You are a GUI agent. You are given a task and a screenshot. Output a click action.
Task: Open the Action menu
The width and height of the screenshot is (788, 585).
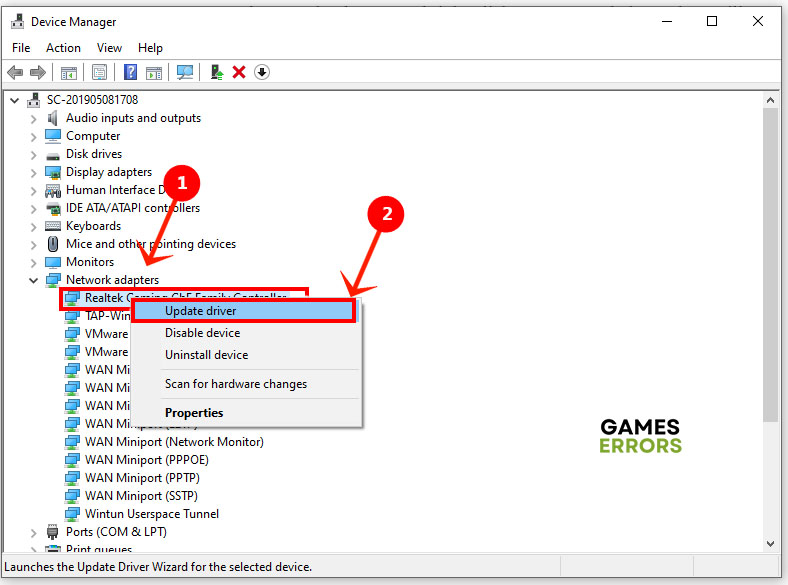pos(63,48)
